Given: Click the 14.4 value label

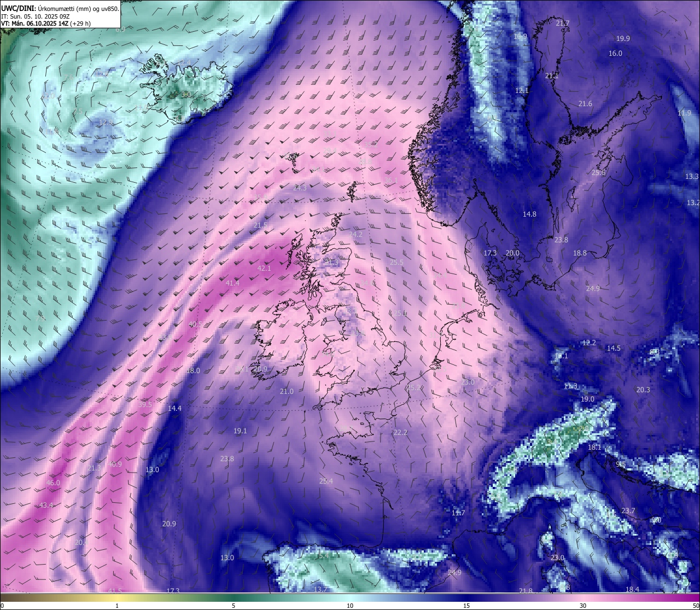Looking at the screenshot, I should point(174,408).
